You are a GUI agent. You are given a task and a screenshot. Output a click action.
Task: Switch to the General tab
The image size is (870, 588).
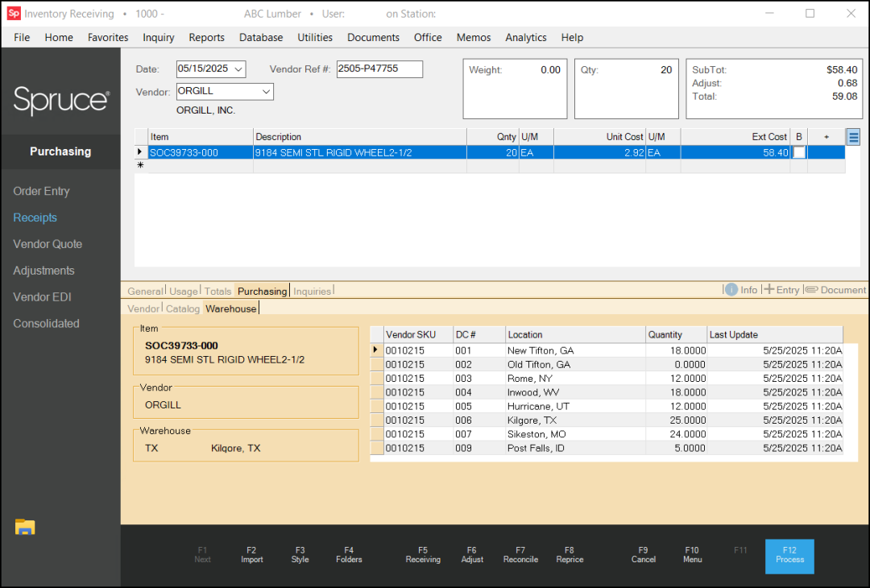(145, 291)
